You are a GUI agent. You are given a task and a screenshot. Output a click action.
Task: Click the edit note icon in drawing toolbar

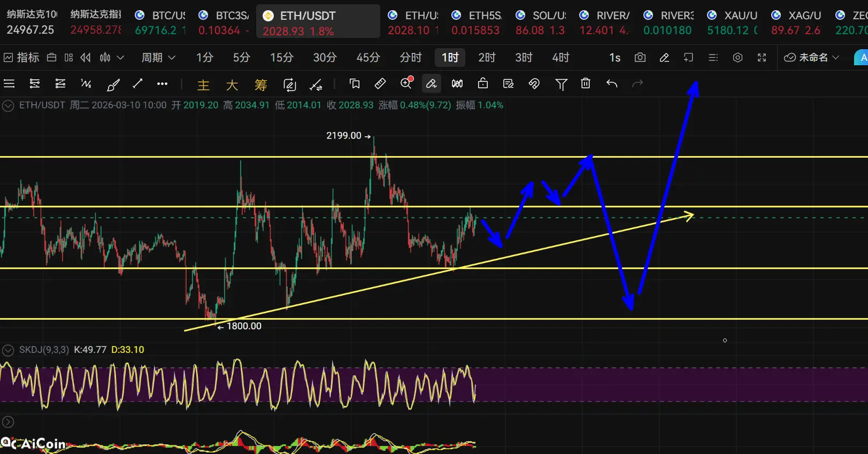point(508,83)
